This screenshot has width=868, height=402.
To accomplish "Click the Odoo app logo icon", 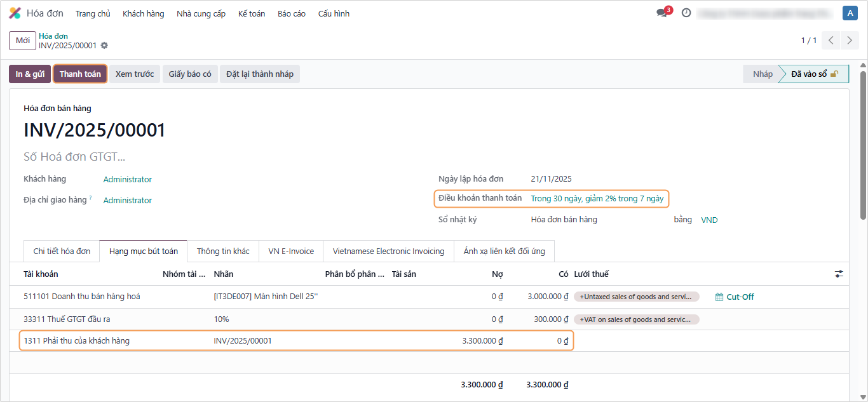I will [15, 13].
